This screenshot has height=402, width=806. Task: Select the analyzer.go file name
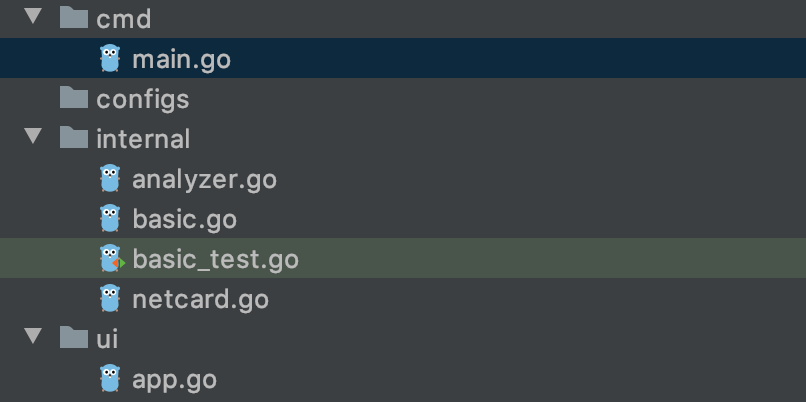(x=204, y=180)
